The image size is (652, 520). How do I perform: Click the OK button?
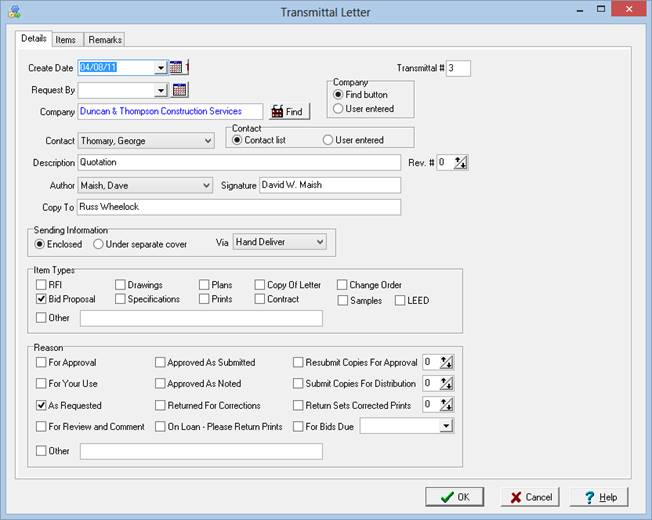454,497
